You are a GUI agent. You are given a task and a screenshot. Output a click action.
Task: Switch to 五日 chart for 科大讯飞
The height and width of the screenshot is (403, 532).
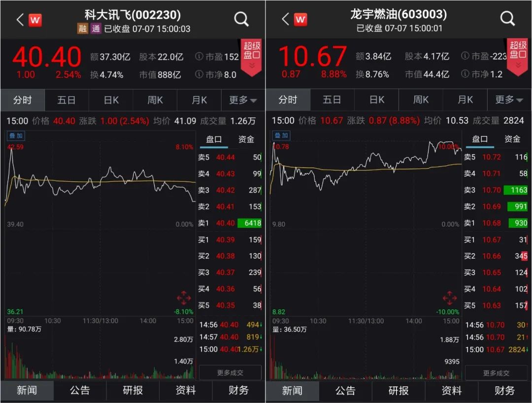(x=66, y=100)
